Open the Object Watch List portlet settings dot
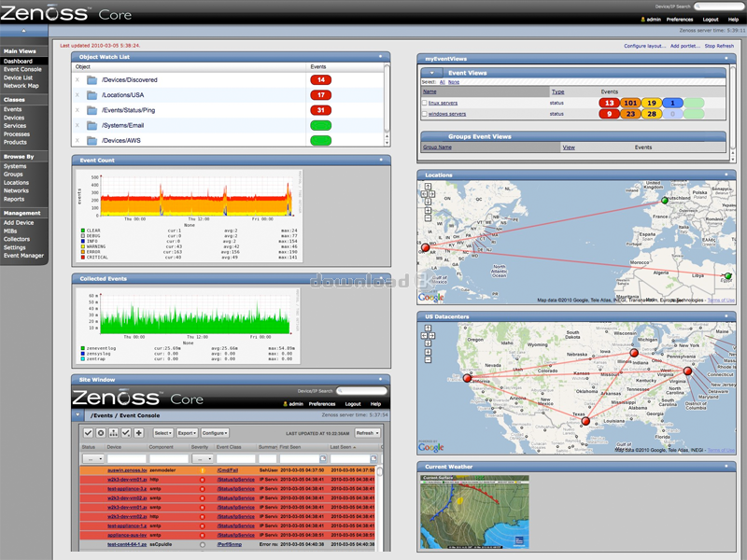The image size is (747, 560). pos(380,56)
